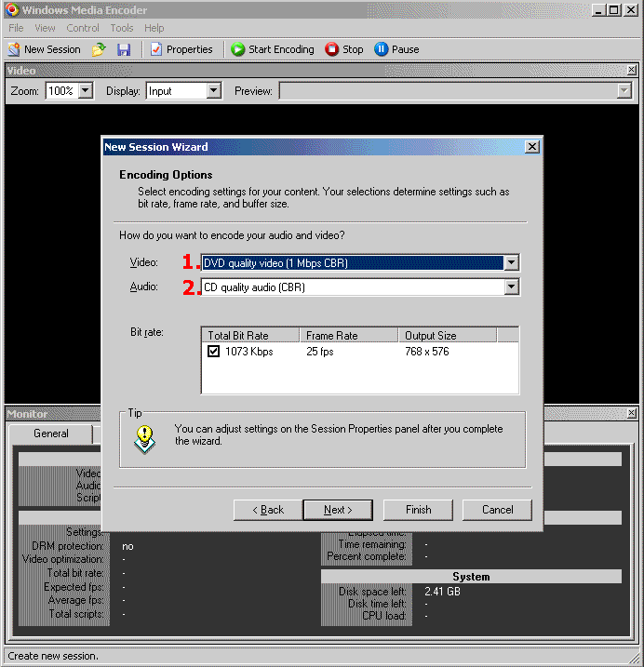Click the Frame Rate column header
This screenshot has height=667, width=644.
(x=349, y=335)
